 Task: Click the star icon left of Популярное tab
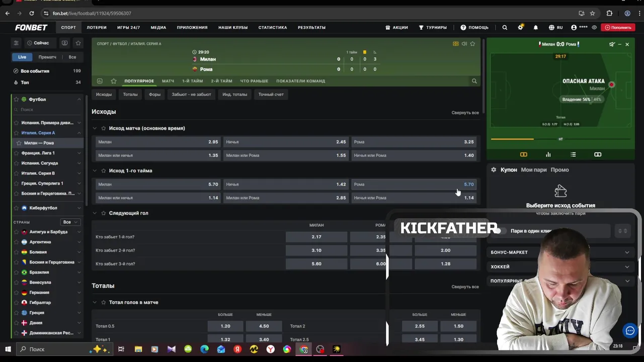[114, 81]
